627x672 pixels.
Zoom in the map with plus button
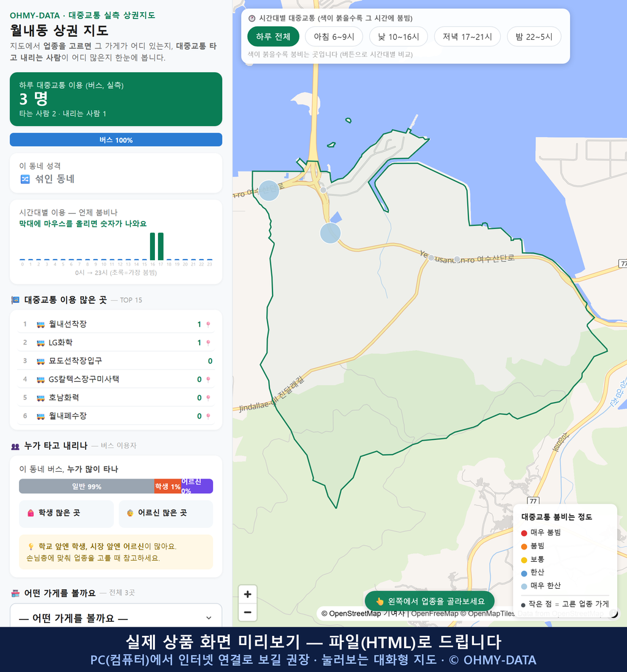[x=247, y=594]
